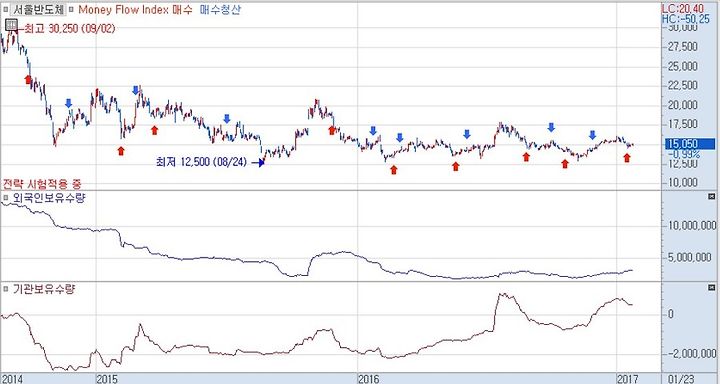Click the 10,000,000 foreign holdings axis label
This screenshot has height=384, width=720.
coord(691,226)
